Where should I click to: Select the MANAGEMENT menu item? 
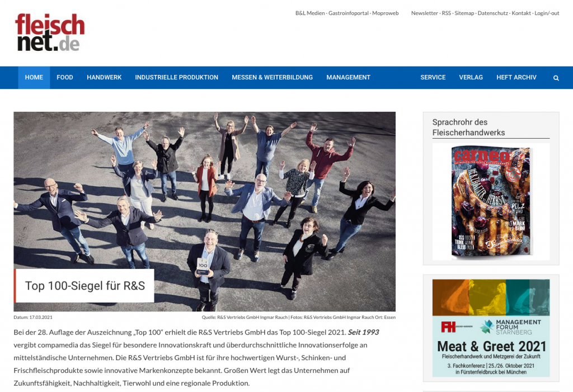348,78
